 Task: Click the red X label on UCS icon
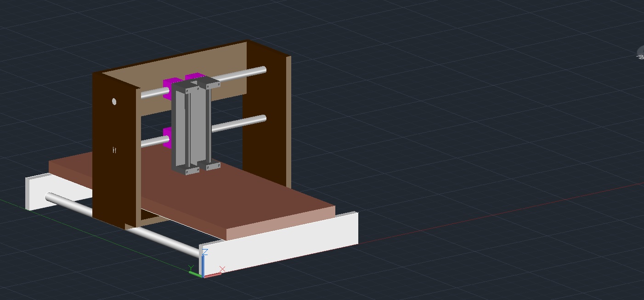click(x=223, y=269)
